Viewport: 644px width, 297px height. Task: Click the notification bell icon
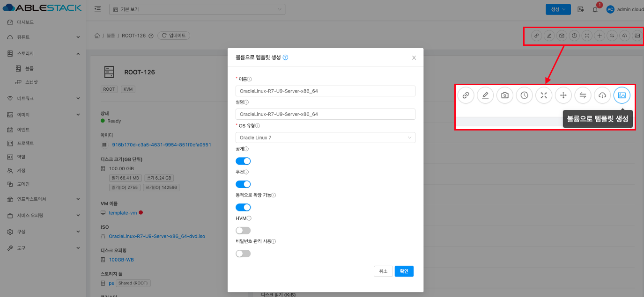tap(595, 9)
